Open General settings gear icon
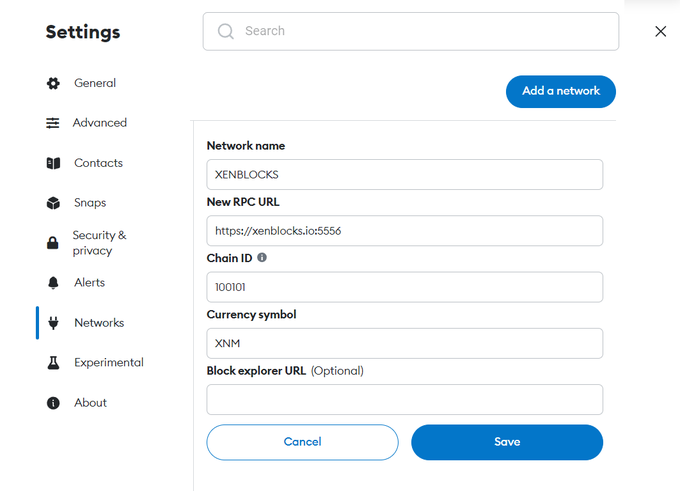This screenshot has width=680, height=491. point(53,83)
